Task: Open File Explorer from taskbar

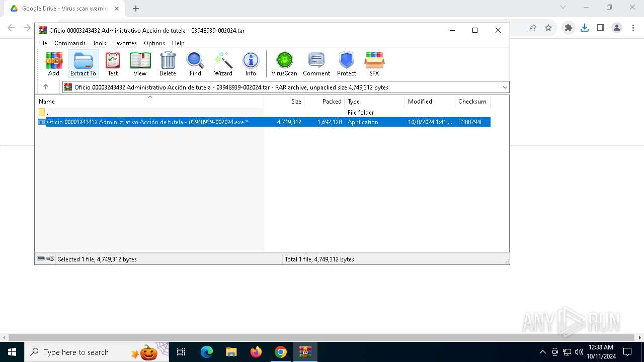Action: (231, 352)
